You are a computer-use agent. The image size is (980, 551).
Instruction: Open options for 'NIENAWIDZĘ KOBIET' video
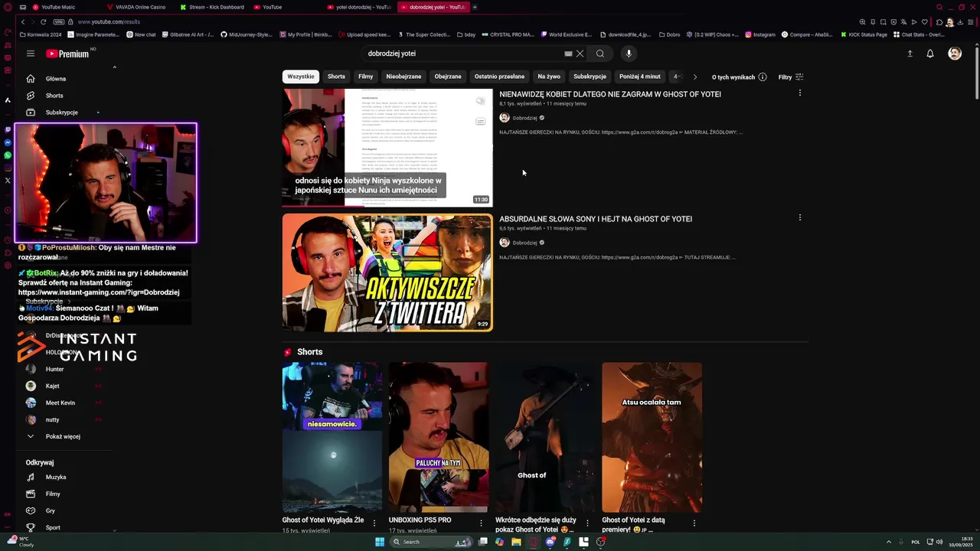tap(799, 93)
